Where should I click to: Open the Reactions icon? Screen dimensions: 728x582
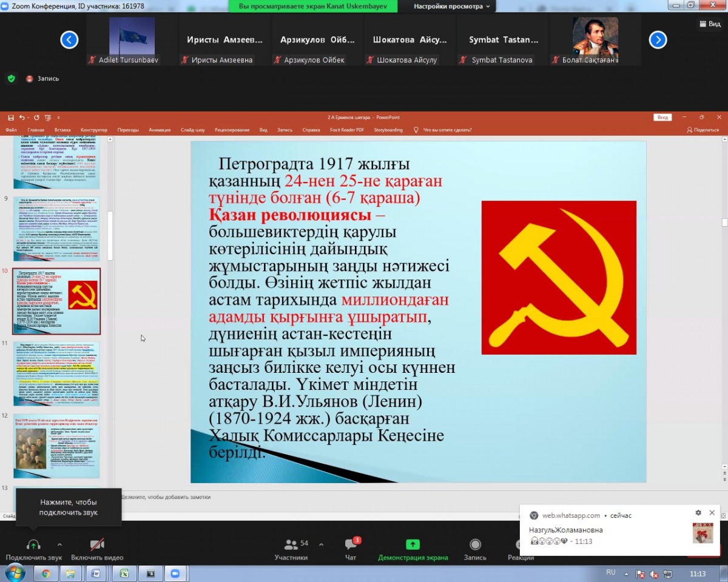point(521,545)
